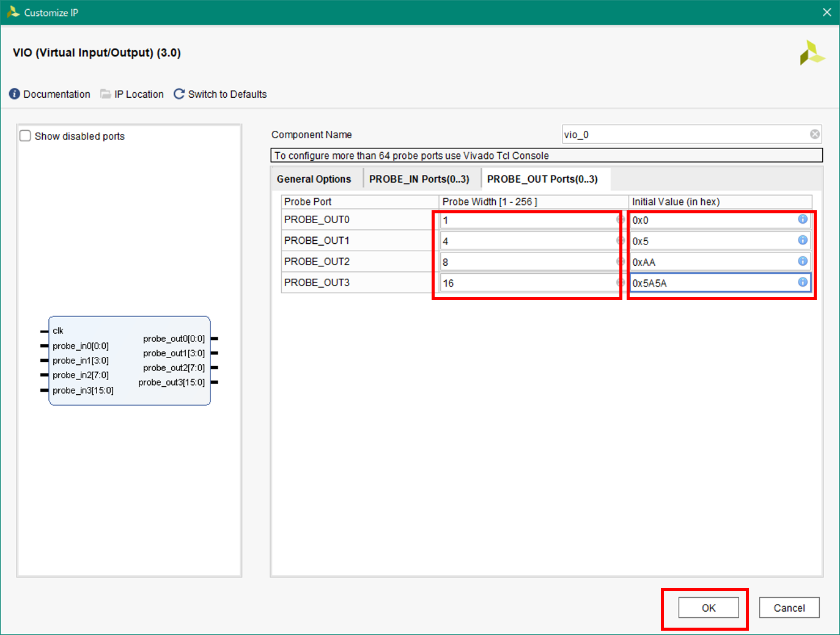The width and height of the screenshot is (840, 635).
Task: Click probe_in3[15:0] port in diagram
Action: 83,390
